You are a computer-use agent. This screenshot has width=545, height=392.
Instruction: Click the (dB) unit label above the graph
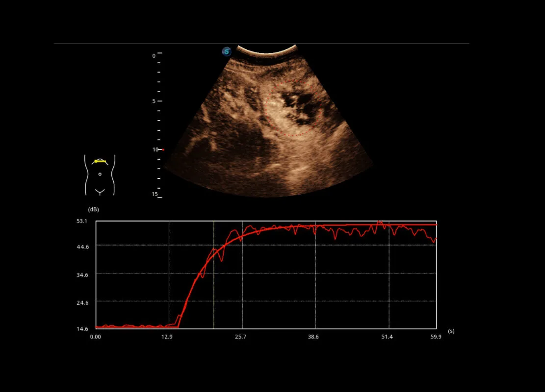click(x=94, y=209)
